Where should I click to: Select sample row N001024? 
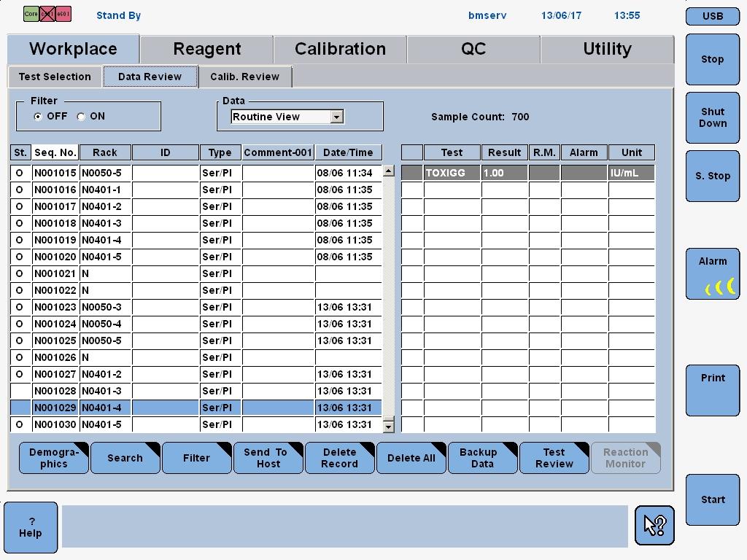click(x=196, y=324)
